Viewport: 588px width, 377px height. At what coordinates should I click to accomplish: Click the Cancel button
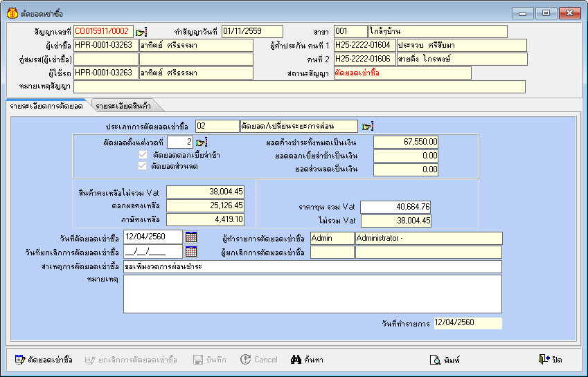coord(259,360)
